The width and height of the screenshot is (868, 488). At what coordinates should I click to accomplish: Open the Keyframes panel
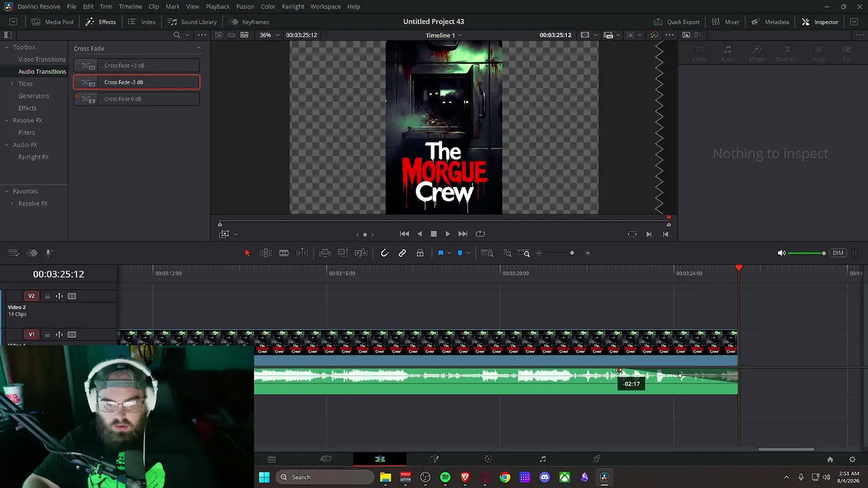(249, 22)
